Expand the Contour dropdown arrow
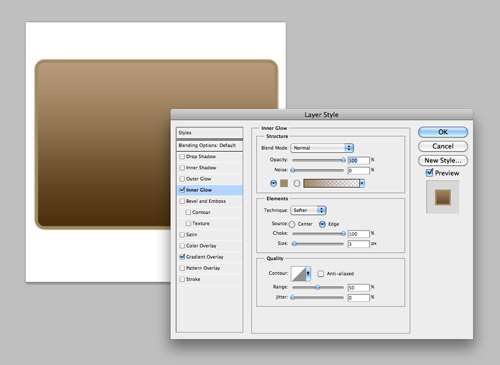 click(x=308, y=274)
